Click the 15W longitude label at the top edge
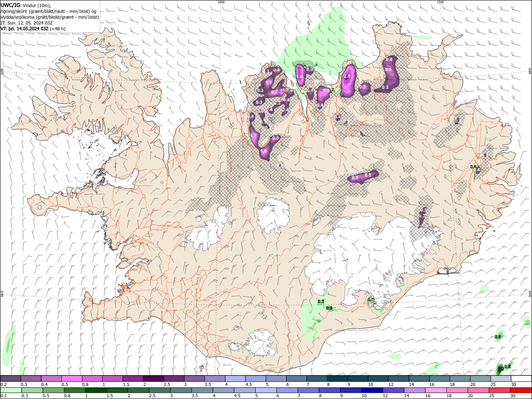 (x=440, y=2)
